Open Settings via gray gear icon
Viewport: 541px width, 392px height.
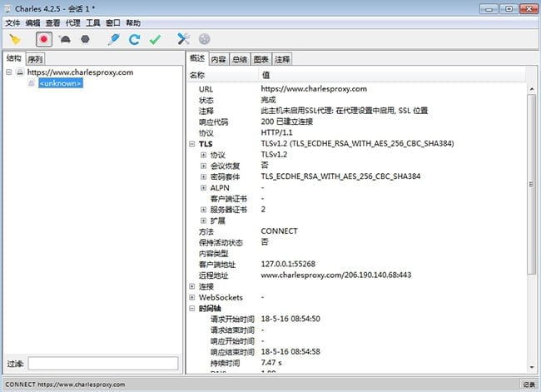204,39
